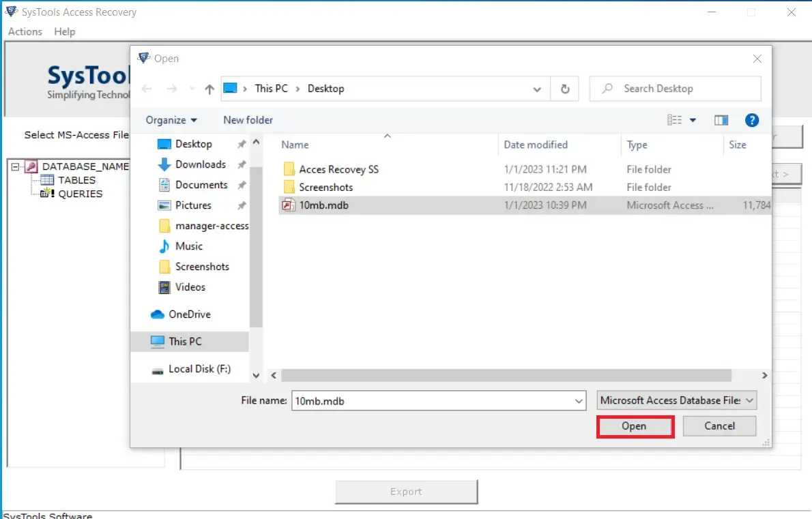The height and width of the screenshot is (519, 812).
Task: Close the Open dialog
Action: pyautogui.click(x=757, y=59)
